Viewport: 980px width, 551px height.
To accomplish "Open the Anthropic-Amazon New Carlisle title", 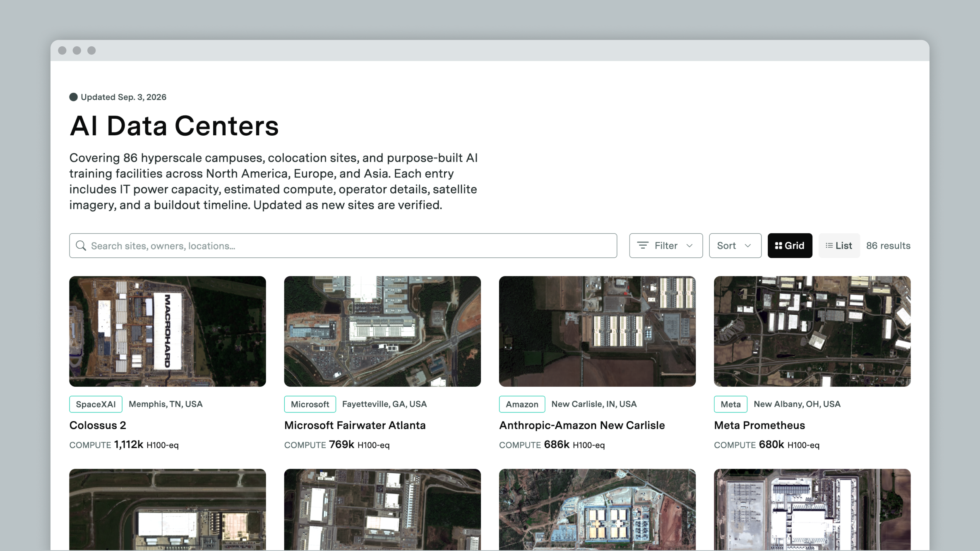I will [x=582, y=425].
